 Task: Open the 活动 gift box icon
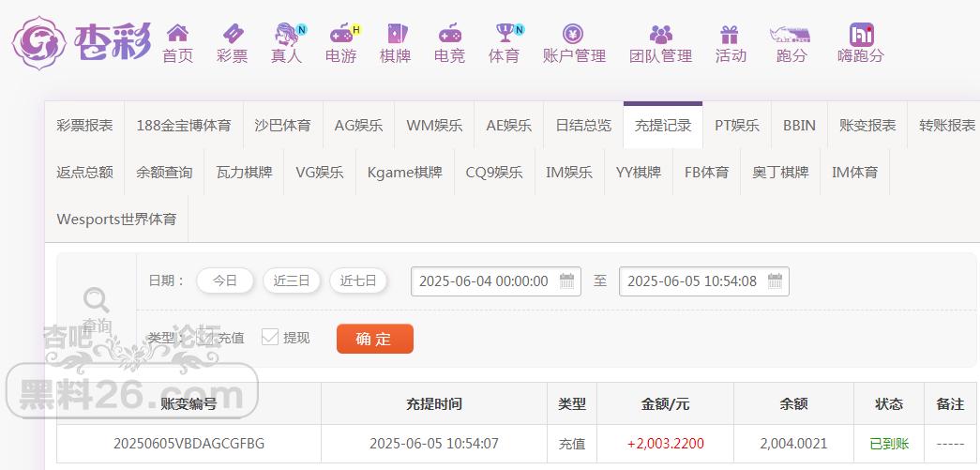730,34
